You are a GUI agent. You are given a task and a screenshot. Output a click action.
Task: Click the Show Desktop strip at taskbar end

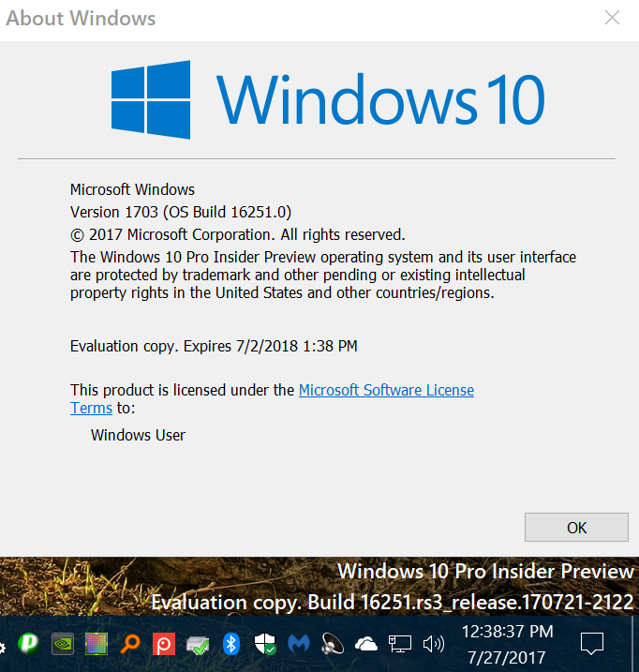click(x=634, y=644)
